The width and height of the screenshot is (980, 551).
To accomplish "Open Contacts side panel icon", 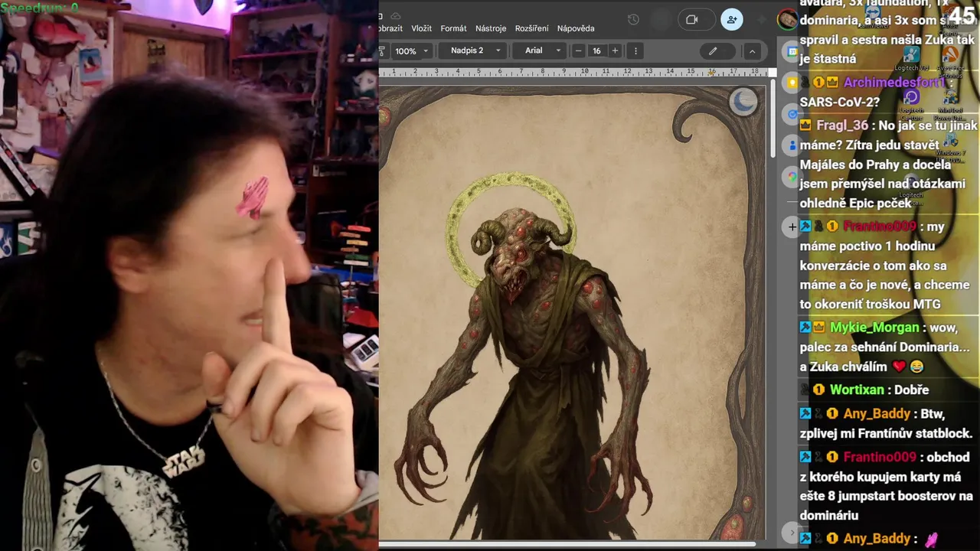I will coord(792,145).
